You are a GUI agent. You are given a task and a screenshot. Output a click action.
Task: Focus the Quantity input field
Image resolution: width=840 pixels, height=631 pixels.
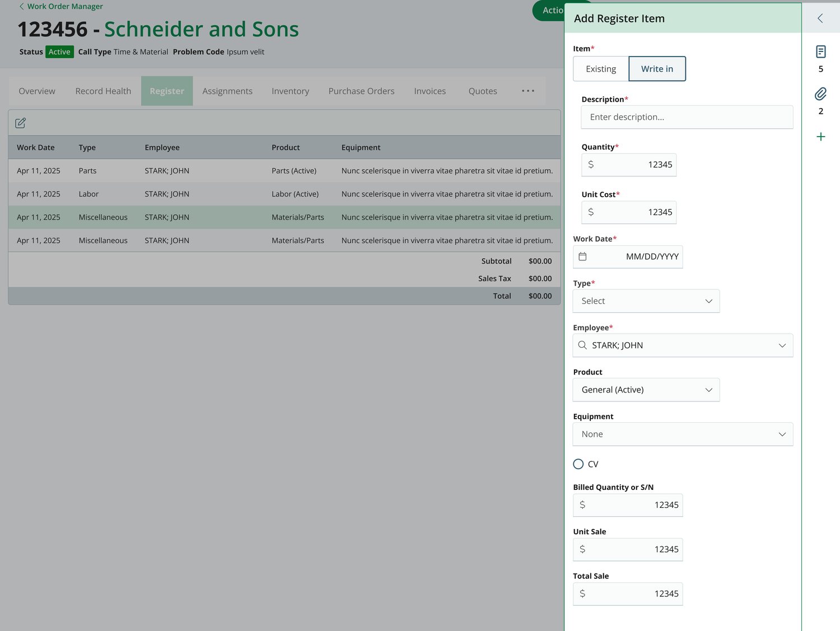[x=629, y=165]
